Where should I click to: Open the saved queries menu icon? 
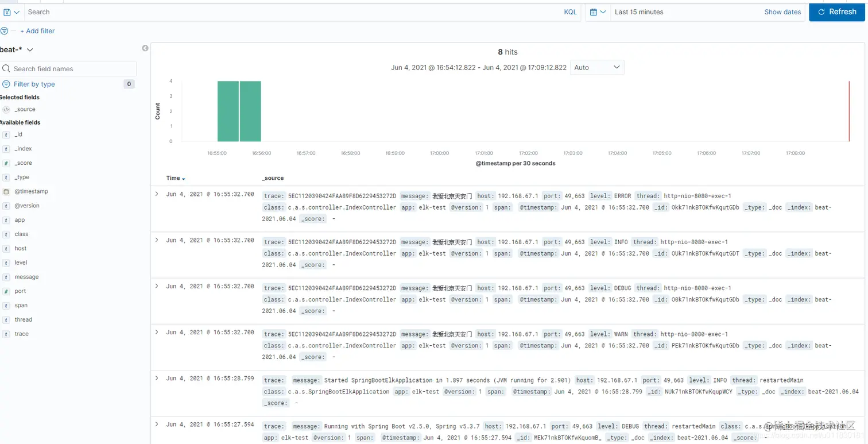(11, 12)
